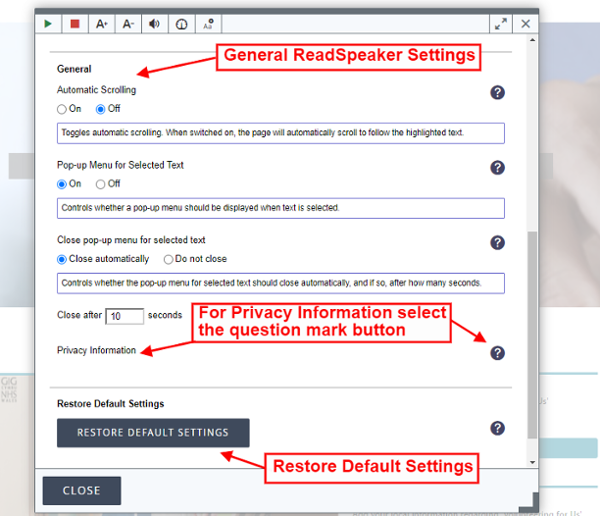Image resolution: width=600 pixels, height=516 pixels.
Task: Click scrollbar up arrow
Action: [532, 40]
